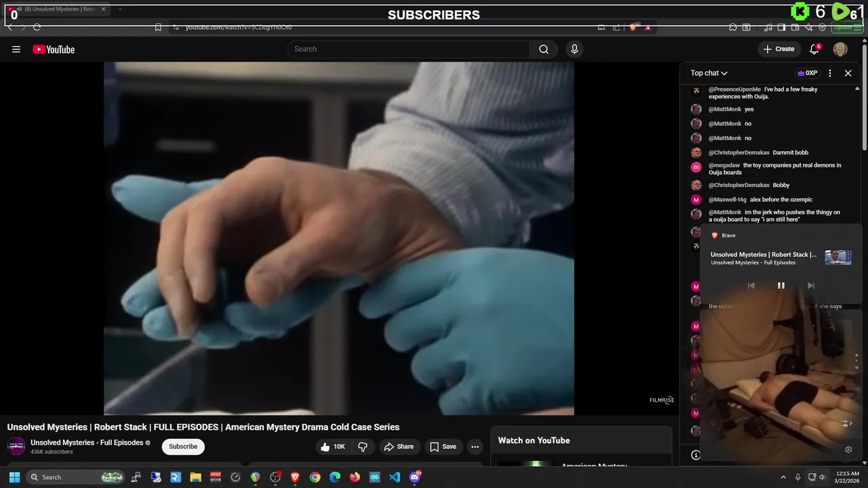
Task: Open the browser extensions puzzle icon
Action: click(733, 27)
